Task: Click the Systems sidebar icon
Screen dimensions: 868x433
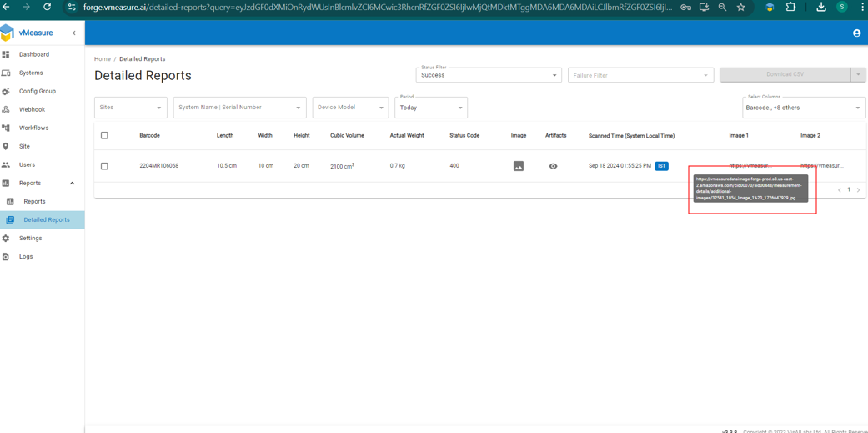Action: [x=6, y=73]
